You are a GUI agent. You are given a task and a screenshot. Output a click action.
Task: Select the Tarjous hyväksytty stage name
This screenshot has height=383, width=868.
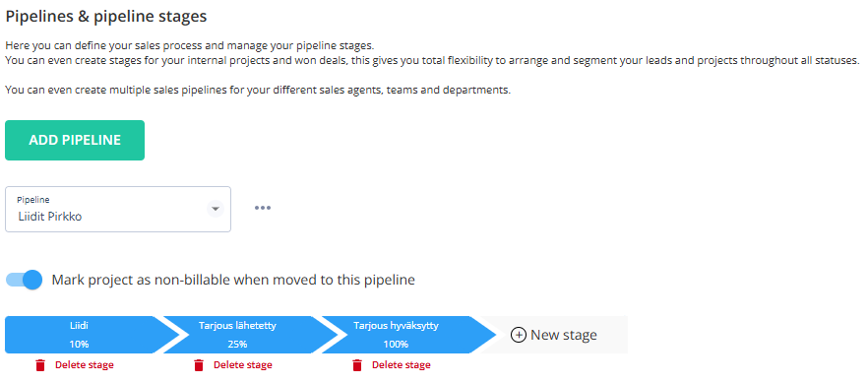(x=396, y=326)
